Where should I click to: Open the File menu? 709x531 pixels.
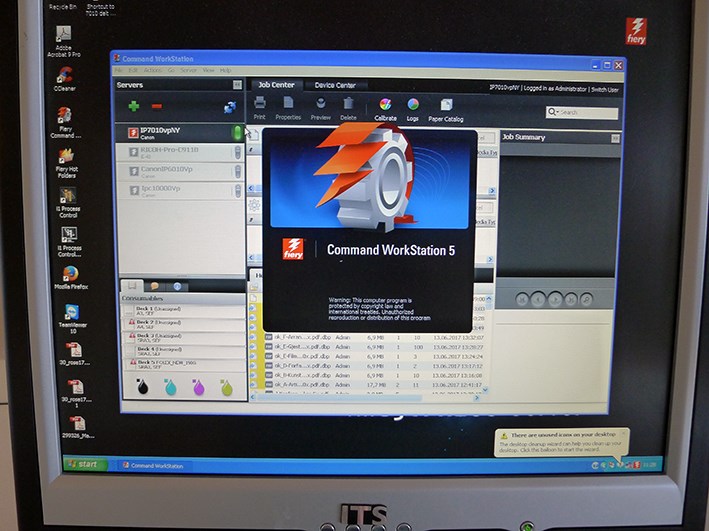point(118,71)
